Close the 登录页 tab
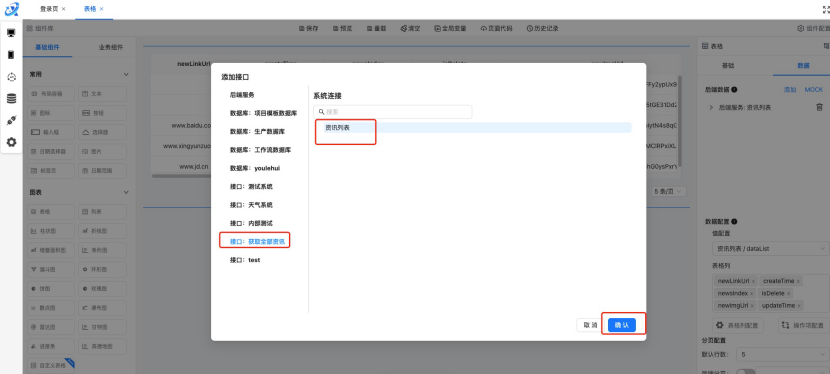The height and width of the screenshot is (374, 830). pos(64,9)
